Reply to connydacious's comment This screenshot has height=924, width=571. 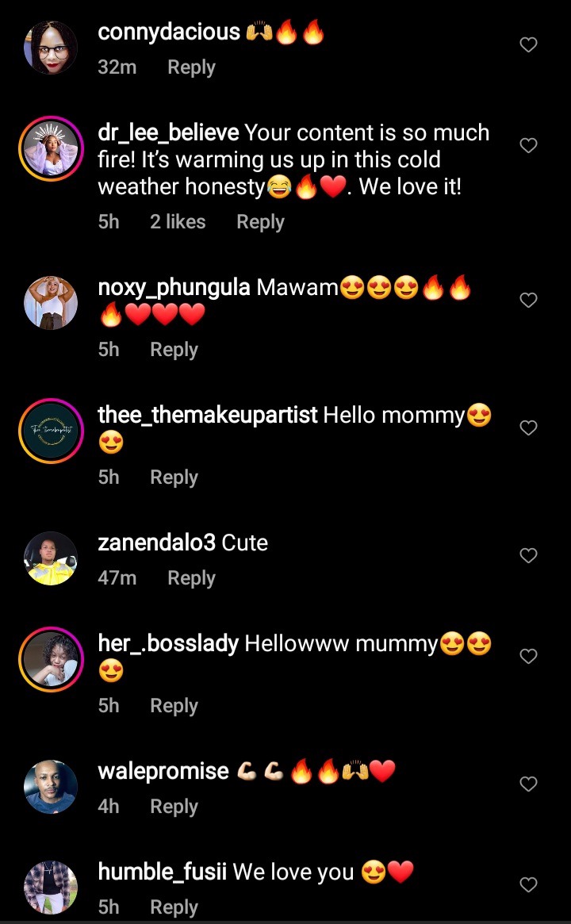(191, 67)
